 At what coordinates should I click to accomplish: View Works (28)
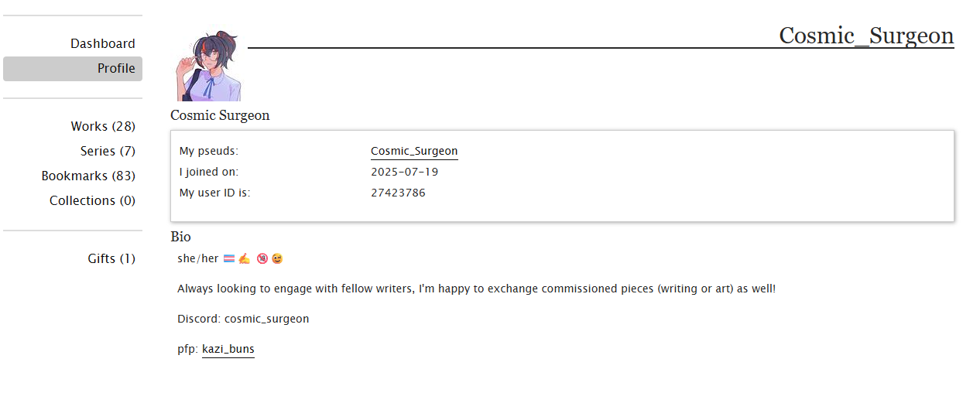(103, 126)
